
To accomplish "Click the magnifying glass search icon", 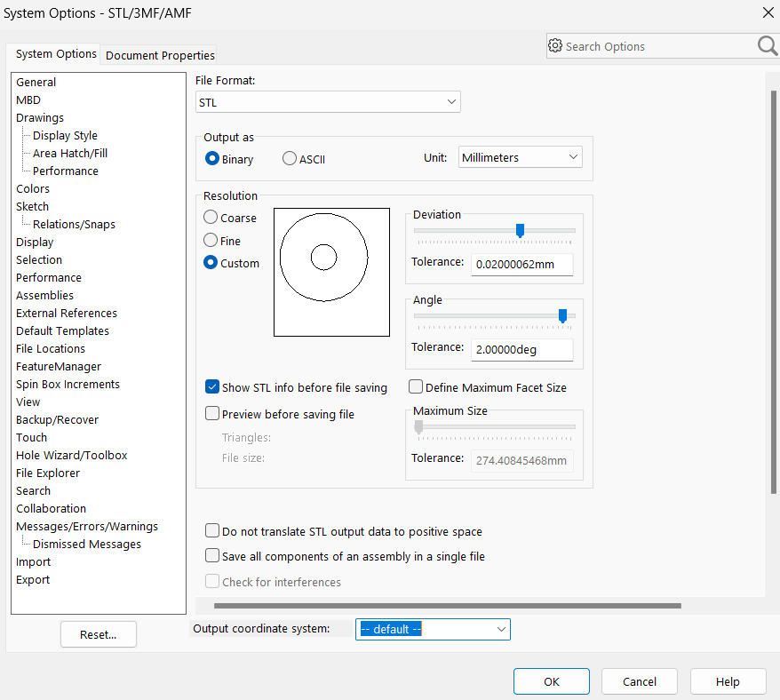I will [768, 46].
